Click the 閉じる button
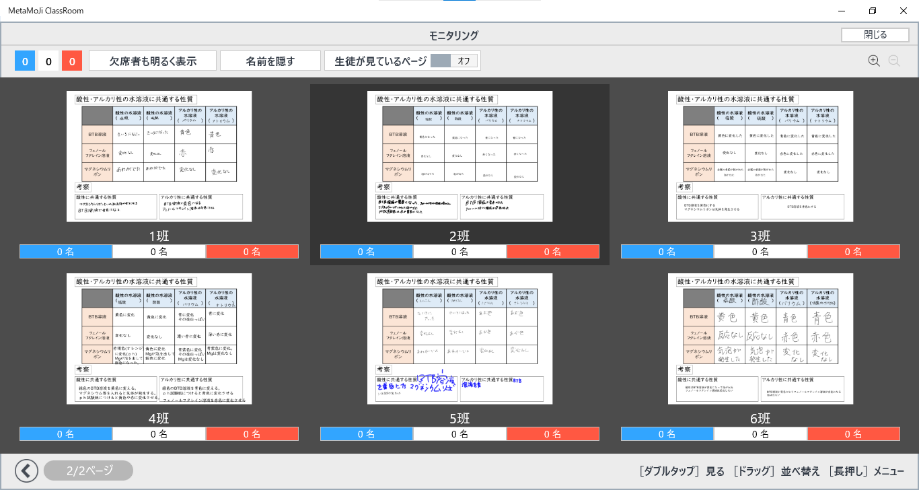 click(875, 35)
